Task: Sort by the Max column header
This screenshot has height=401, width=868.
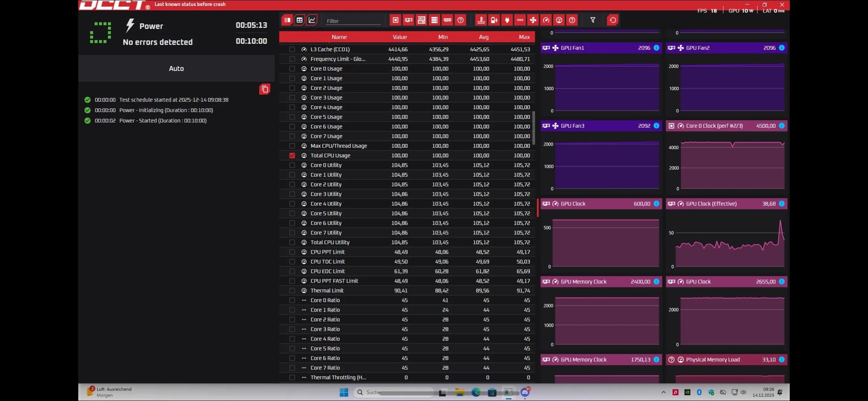Action: pos(524,37)
